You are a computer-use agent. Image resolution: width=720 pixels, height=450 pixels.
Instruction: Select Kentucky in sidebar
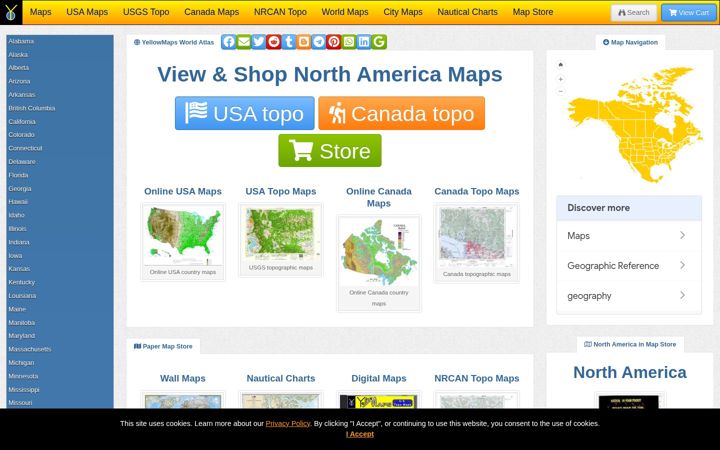22,282
